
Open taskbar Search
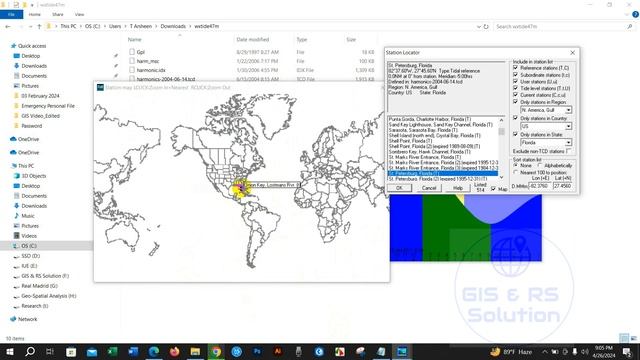[x=30, y=351]
